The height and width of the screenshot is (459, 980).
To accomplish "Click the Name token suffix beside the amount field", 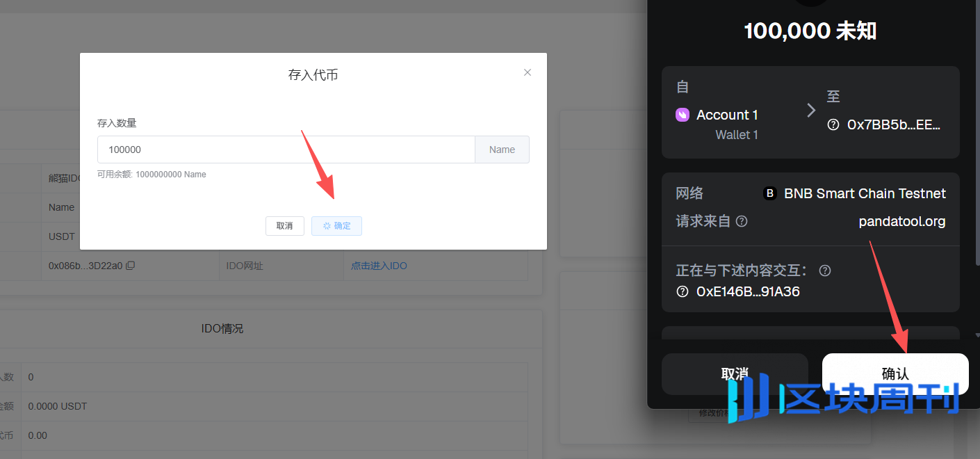I will coord(502,150).
